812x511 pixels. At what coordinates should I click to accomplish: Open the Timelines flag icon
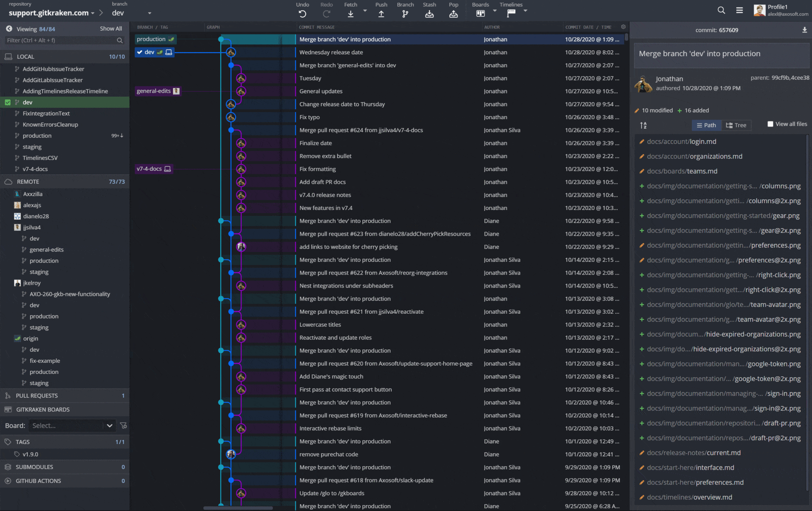click(511, 13)
